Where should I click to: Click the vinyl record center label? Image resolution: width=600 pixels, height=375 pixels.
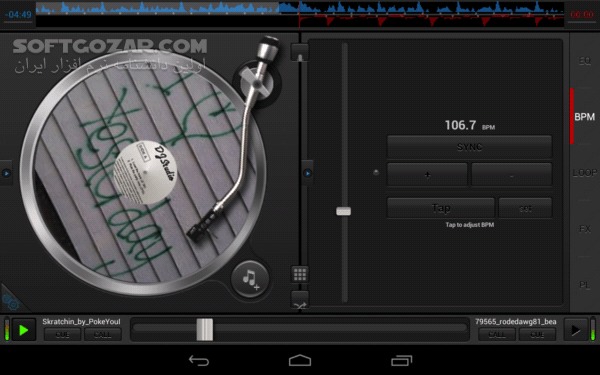pos(145,173)
